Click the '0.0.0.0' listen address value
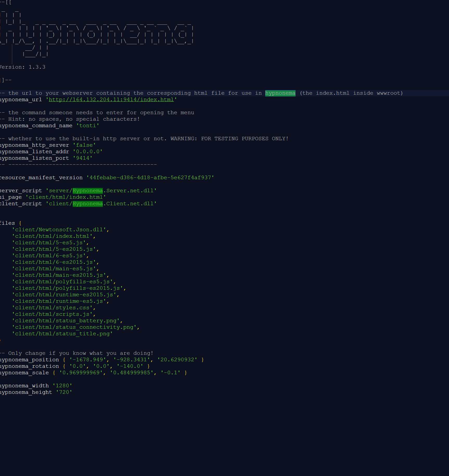The image size is (449, 476). (88, 152)
